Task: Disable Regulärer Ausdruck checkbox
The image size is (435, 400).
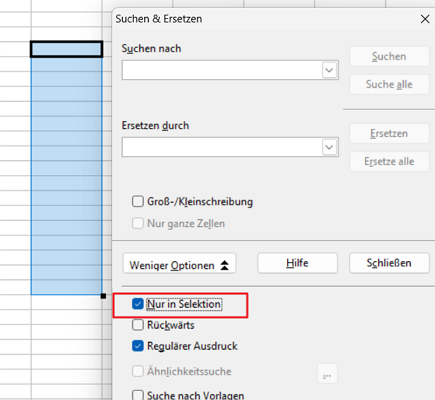Action: pyautogui.click(x=138, y=346)
